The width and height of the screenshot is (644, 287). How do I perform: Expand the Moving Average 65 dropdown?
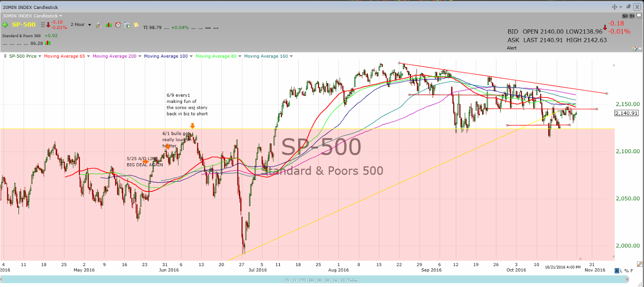88,56
